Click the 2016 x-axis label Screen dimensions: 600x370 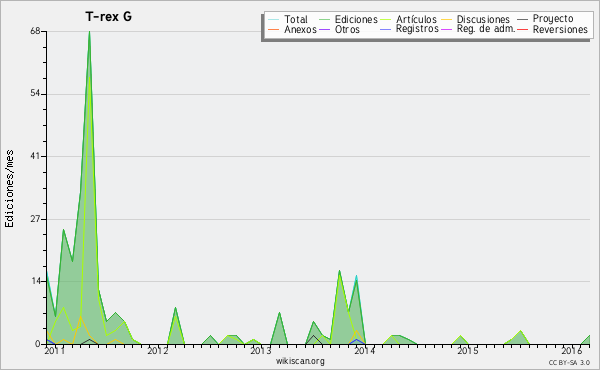[571, 350]
